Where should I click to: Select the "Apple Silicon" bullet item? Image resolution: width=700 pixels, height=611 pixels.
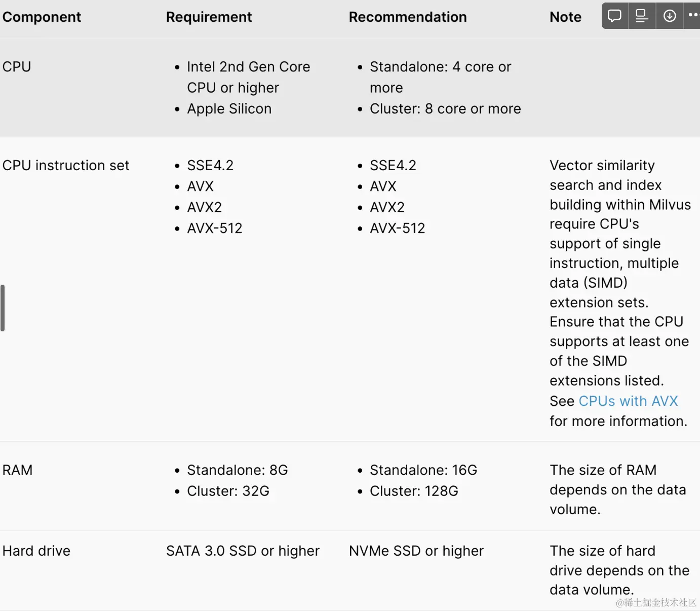point(229,108)
